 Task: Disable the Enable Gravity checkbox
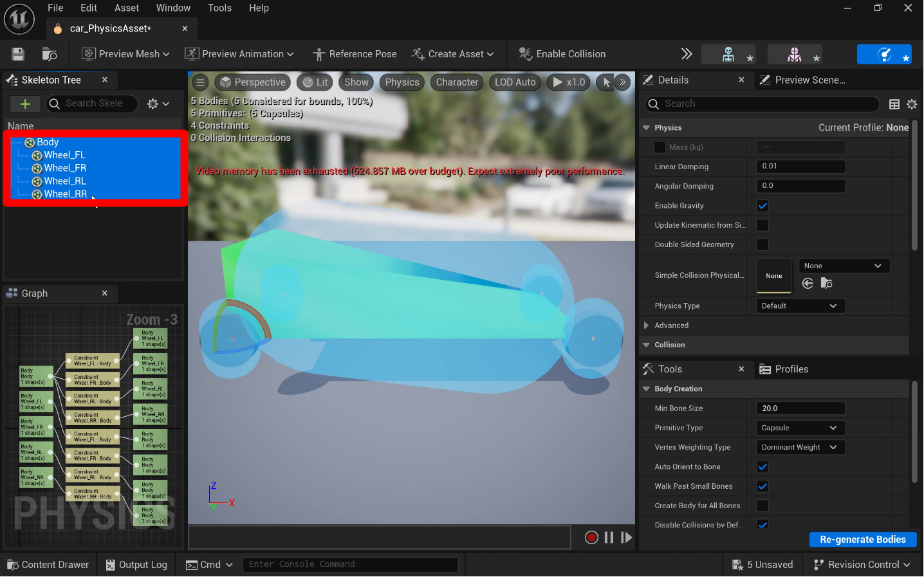pyautogui.click(x=762, y=206)
